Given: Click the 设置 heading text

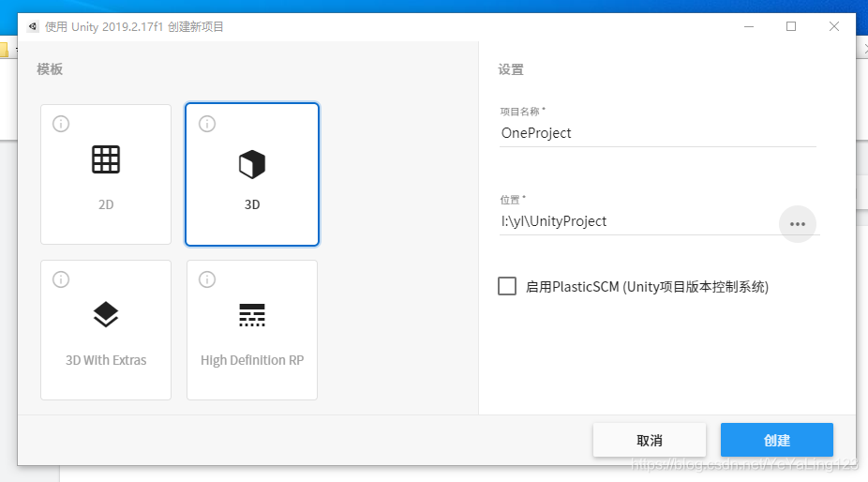Looking at the screenshot, I should [510, 69].
